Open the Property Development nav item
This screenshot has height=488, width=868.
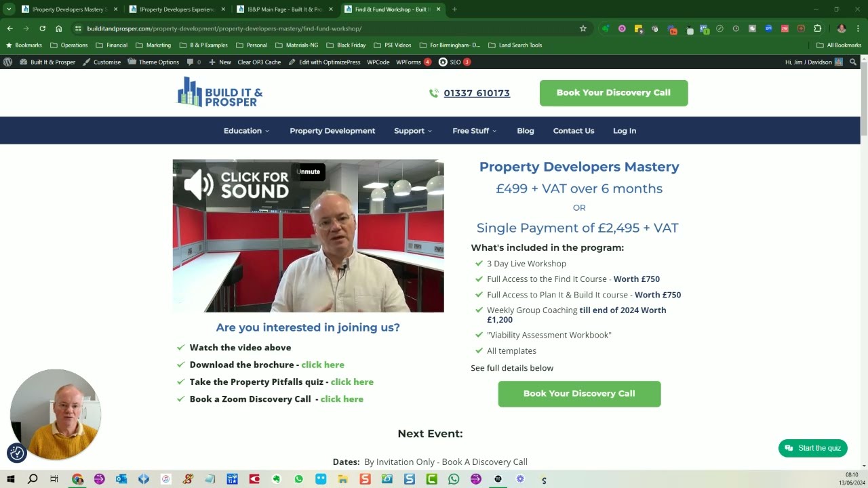coord(332,131)
